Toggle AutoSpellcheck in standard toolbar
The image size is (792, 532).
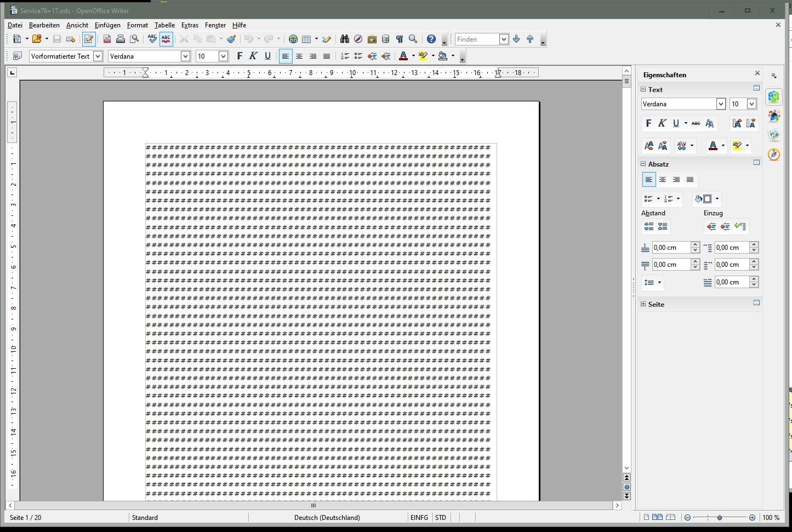(166, 39)
